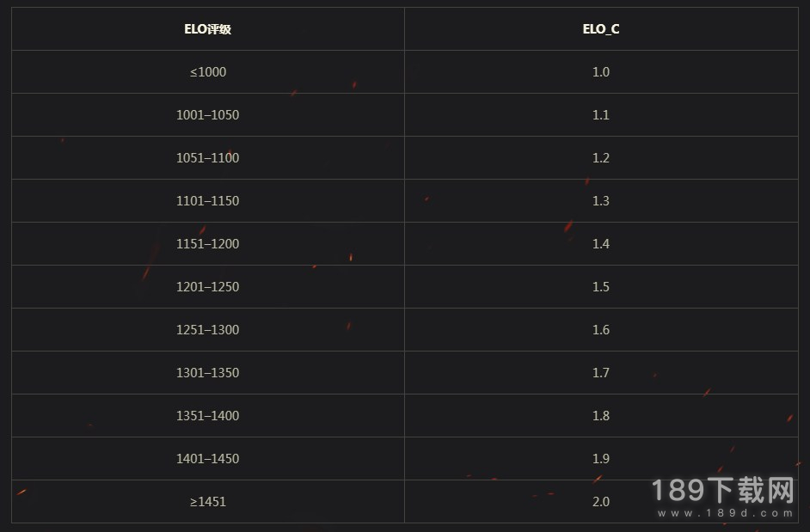Select the 1001–1050 rating cell
Screen dimensions: 810x532
pos(208,114)
